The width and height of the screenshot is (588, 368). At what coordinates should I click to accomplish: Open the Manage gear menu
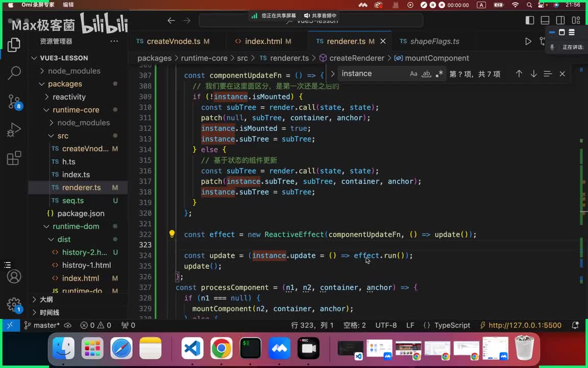coord(14,305)
